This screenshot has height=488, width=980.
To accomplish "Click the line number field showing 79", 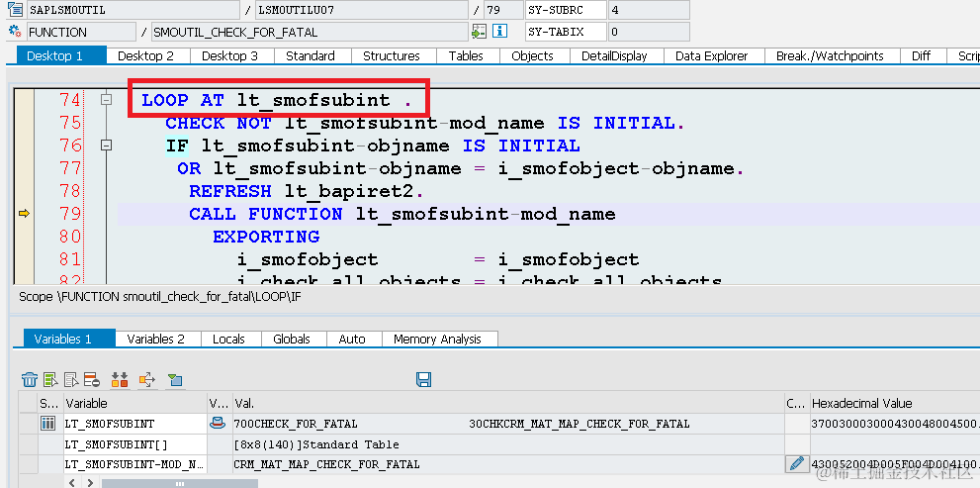I will coord(503,9).
